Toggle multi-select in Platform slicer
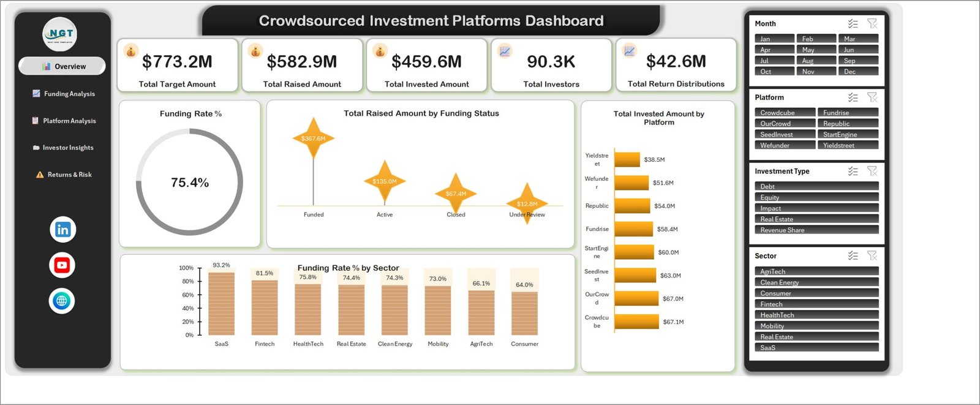The image size is (980, 405). (x=853, y=97)
